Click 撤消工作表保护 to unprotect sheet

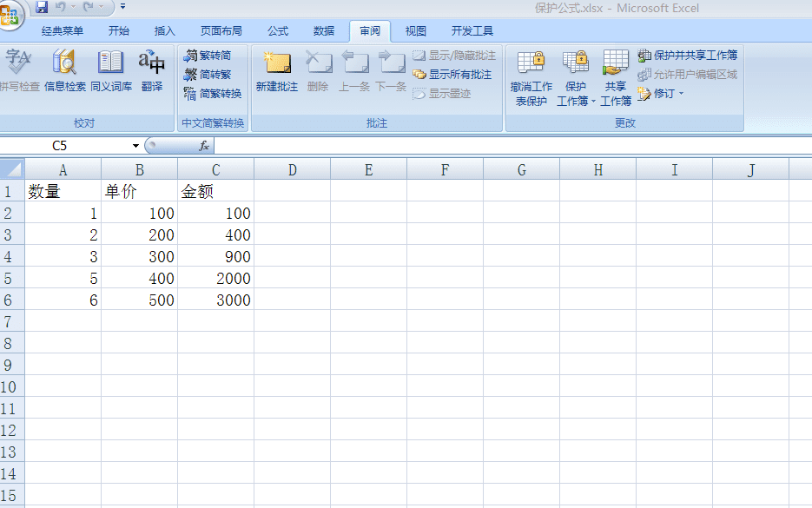531,78
